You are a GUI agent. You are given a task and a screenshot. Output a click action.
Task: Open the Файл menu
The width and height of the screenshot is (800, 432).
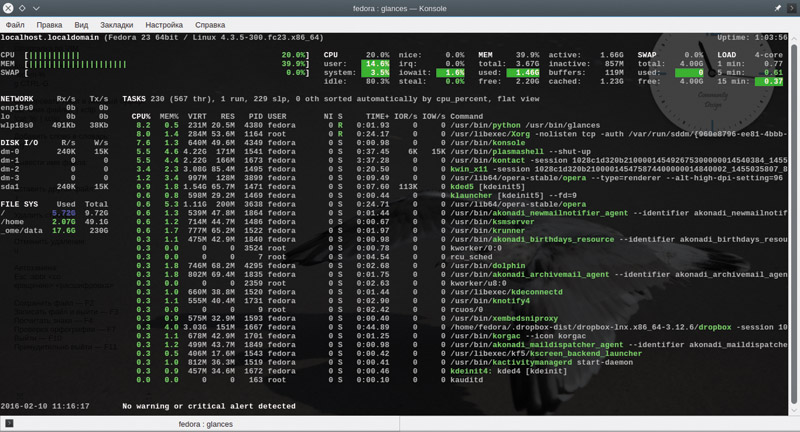15,24
